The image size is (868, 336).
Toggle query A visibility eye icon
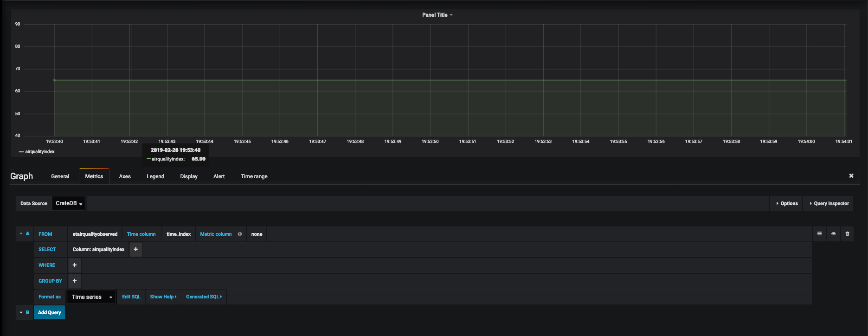pos(833,234)
